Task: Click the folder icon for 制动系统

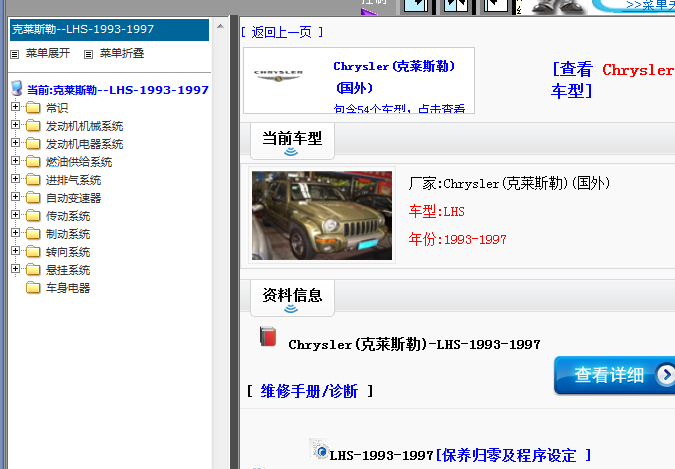Action: pos(33,233)
